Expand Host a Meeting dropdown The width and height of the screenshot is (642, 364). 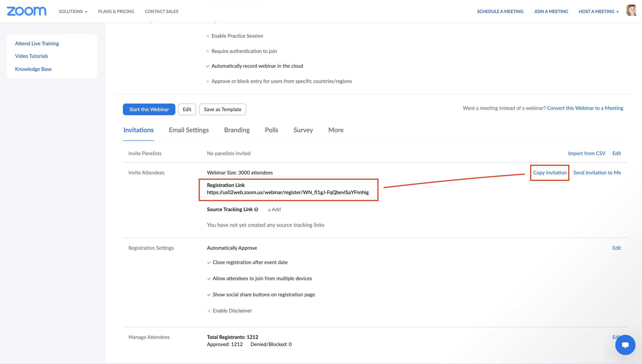(x=598, y=11)
